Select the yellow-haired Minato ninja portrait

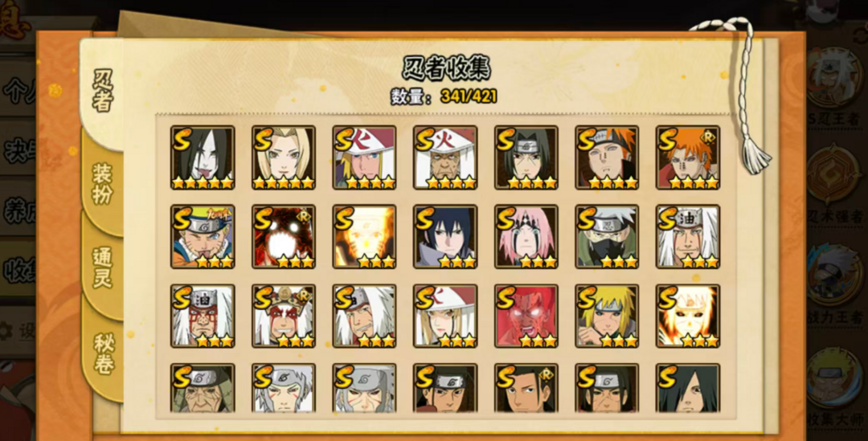tap(607, 316)
